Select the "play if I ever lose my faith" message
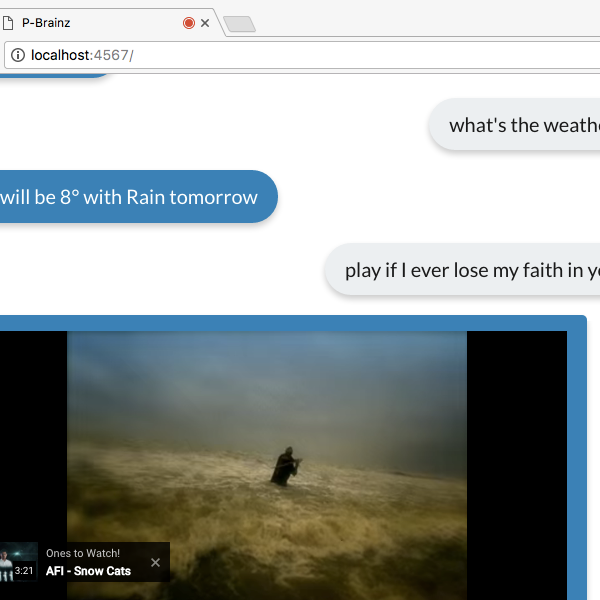The width and height of the screenshot is (600, 600). pyautogui.click(x=470, y=270)
